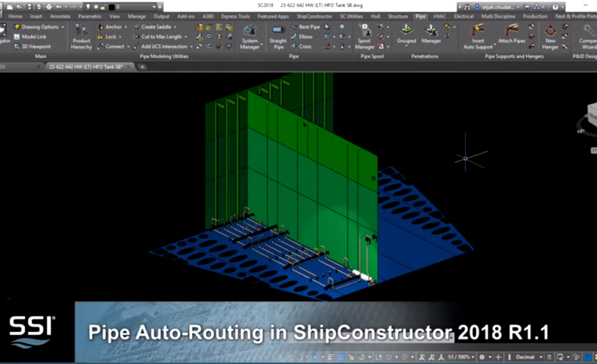Select the Attach Pipes tool
The image size is (597, 364).
511,36
